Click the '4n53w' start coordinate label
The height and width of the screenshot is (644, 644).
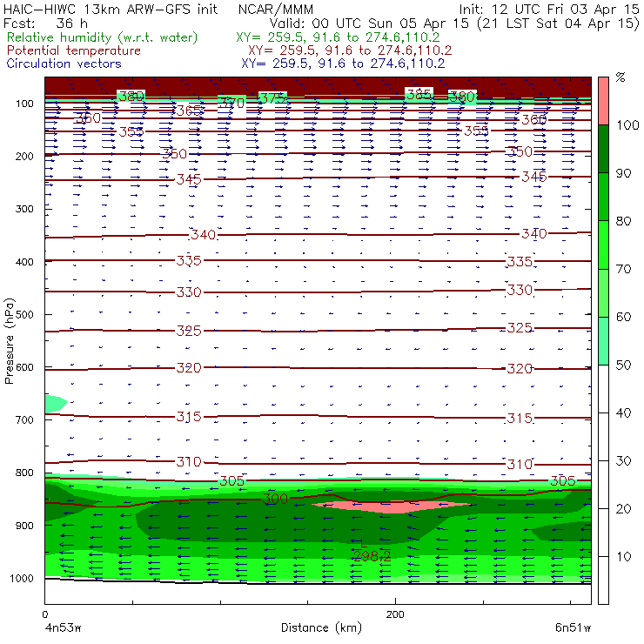pos(62,628)
